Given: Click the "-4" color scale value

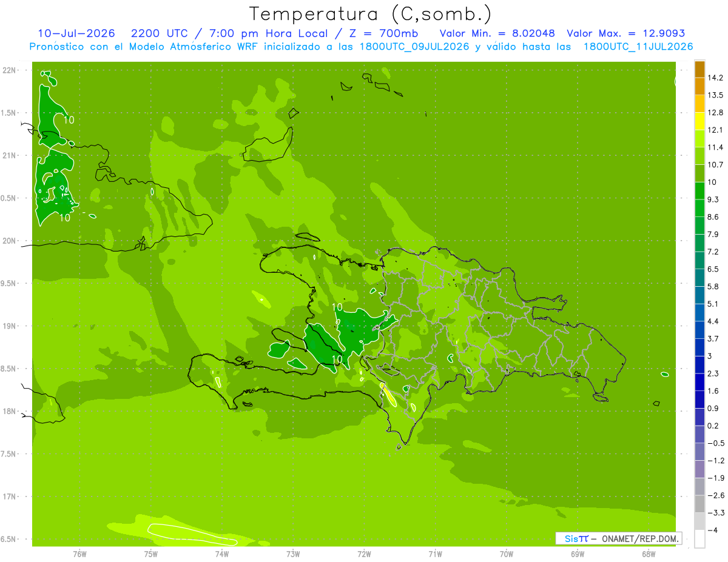Looking at the screenshot, I should coord(712,530).
